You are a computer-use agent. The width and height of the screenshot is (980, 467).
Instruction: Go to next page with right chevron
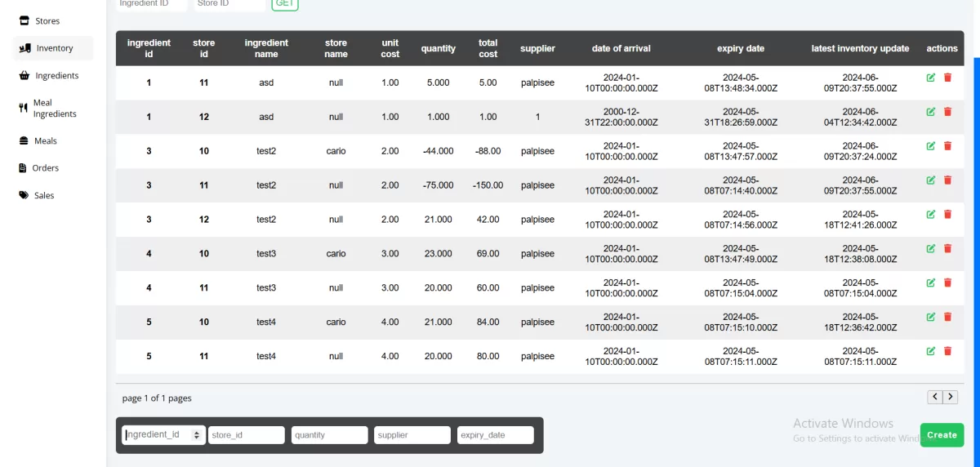click(x=951, y=398)
